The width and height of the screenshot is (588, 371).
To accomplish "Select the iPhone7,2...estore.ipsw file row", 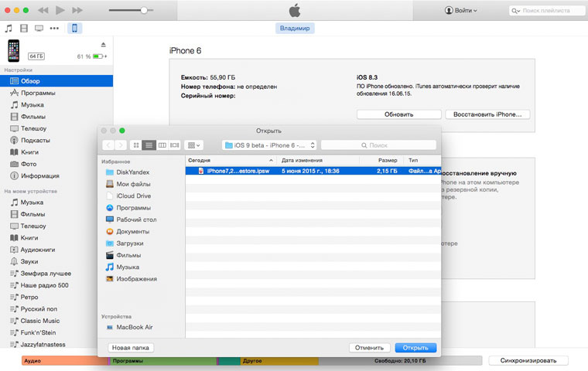I will pos(313,171).
